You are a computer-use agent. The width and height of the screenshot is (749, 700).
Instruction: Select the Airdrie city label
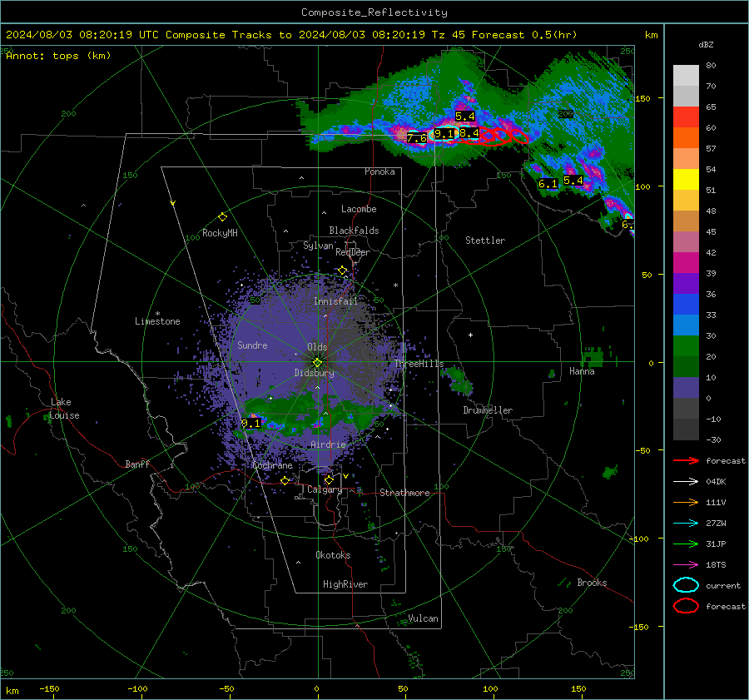point(328,444)
